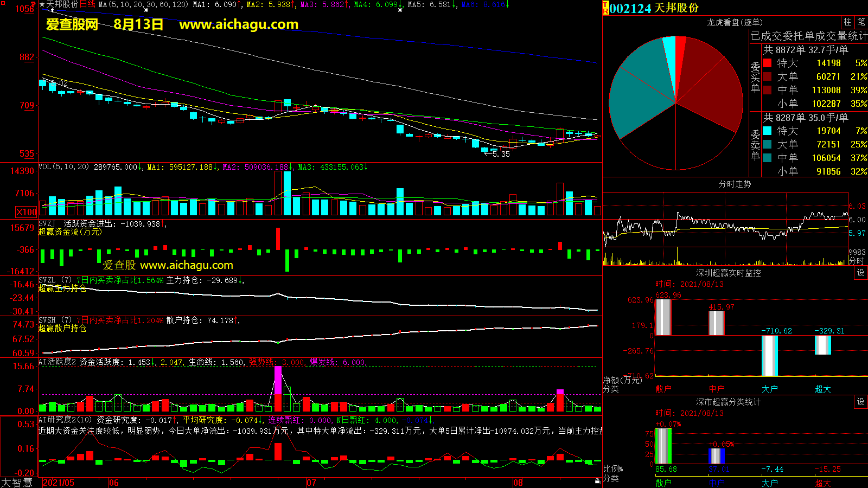Click the small lock icon at chart bottom-right
Screen dimensions: 868x488
597,481
